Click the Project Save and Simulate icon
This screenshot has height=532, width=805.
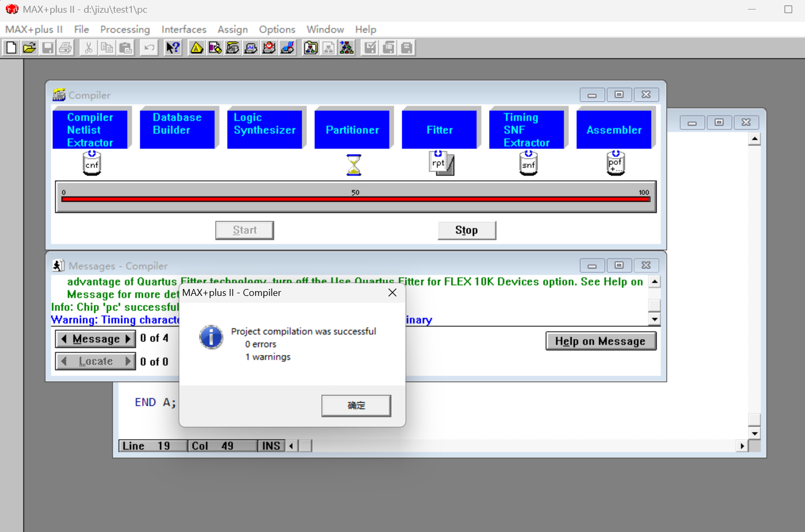coord(406,48)
